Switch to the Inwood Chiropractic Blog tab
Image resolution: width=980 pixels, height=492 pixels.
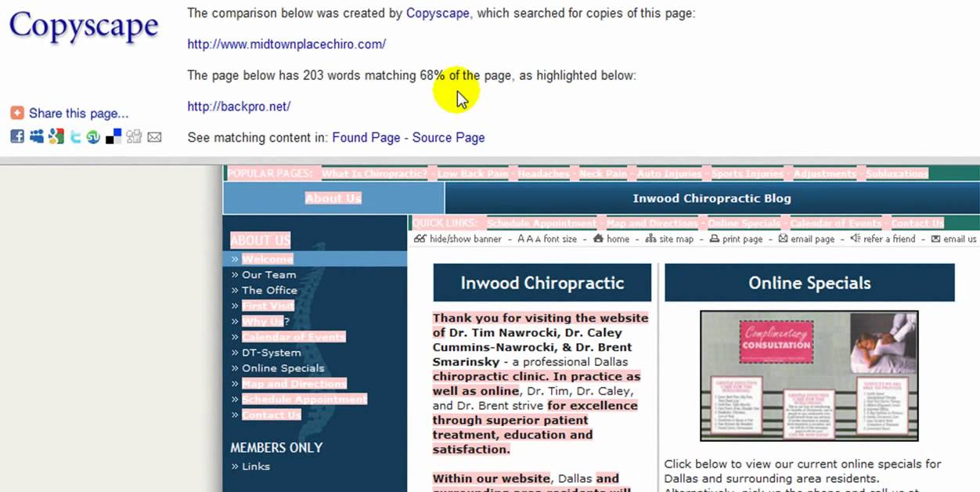pyautogui.click(x=712, y=198)
